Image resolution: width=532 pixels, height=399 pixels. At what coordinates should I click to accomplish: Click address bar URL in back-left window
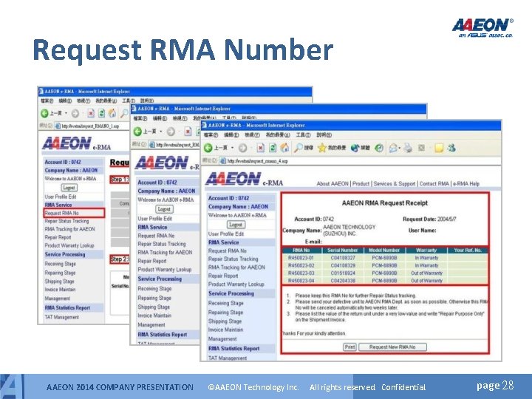click(x=90, y=126)
